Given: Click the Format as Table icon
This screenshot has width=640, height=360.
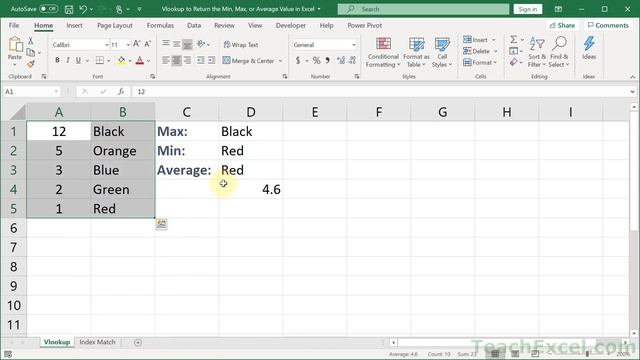Looking at the screenshot, I should 416,44.
